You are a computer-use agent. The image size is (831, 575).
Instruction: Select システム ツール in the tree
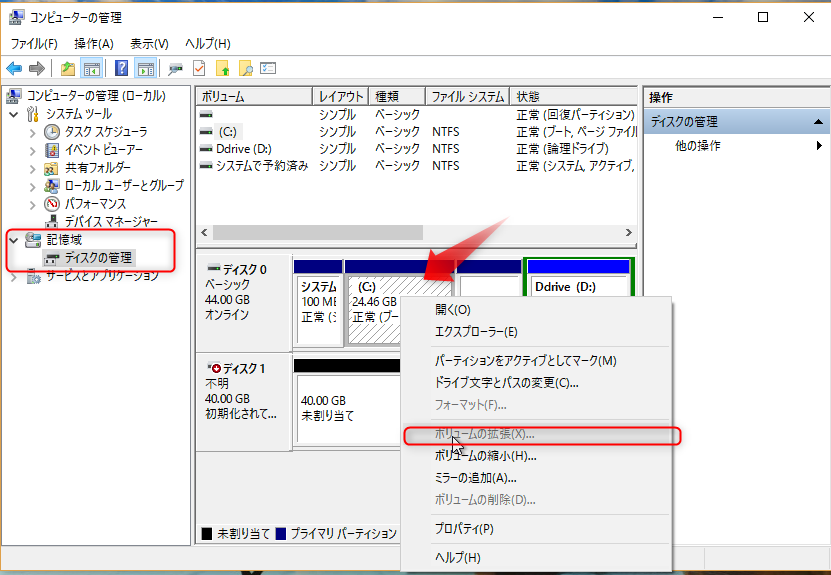tap(78, 114)
